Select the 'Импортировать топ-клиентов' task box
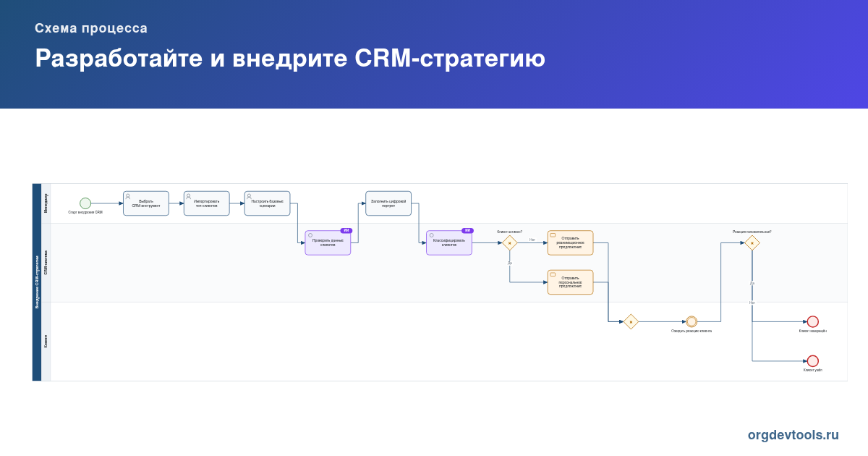Viewport: 868px width, 456px height. (x=207, y=203)
